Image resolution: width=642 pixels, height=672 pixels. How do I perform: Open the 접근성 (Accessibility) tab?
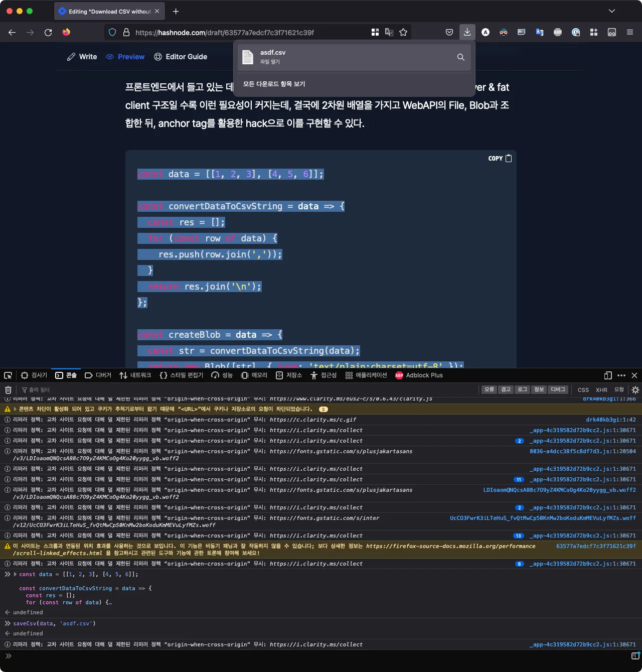pos(324,375)
